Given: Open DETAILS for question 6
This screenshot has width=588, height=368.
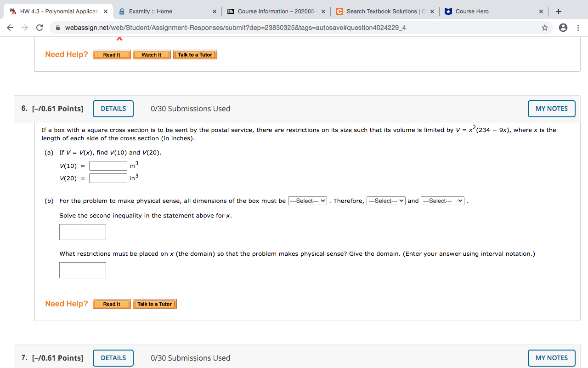Looking at the screenshot, I should pos(113,109).
